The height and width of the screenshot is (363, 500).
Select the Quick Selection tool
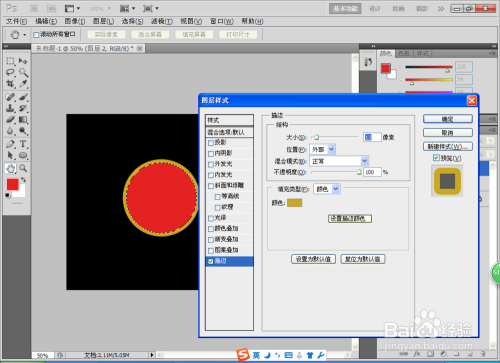23,72
